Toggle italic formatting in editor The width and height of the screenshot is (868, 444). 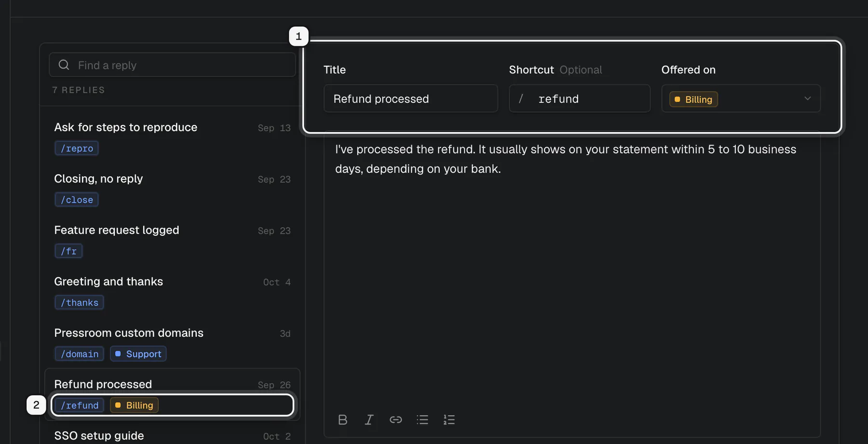[369, 420]
